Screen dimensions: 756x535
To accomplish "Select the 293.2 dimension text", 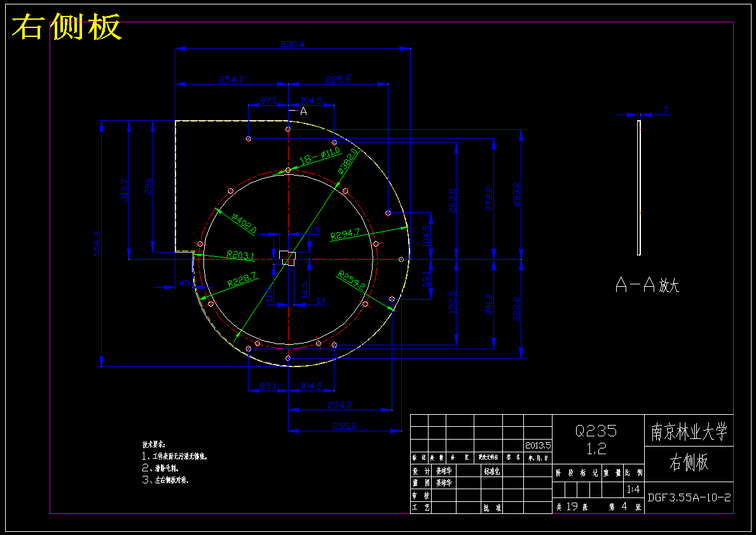I will point(517,194).
